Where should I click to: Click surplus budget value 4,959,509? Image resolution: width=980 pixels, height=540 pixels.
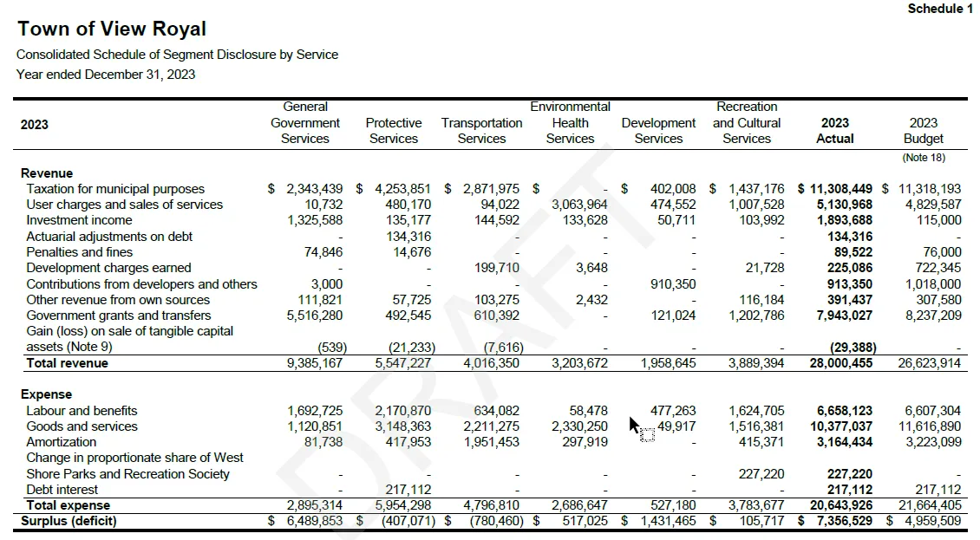(932, 521)
